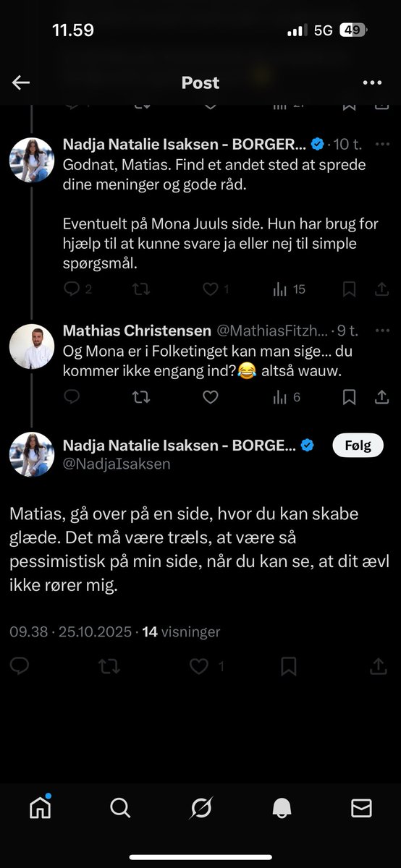The height and width of the screenshot is (868, 401).
Task: Like Mathias Christensen's reply
Action: coord(210,397)
